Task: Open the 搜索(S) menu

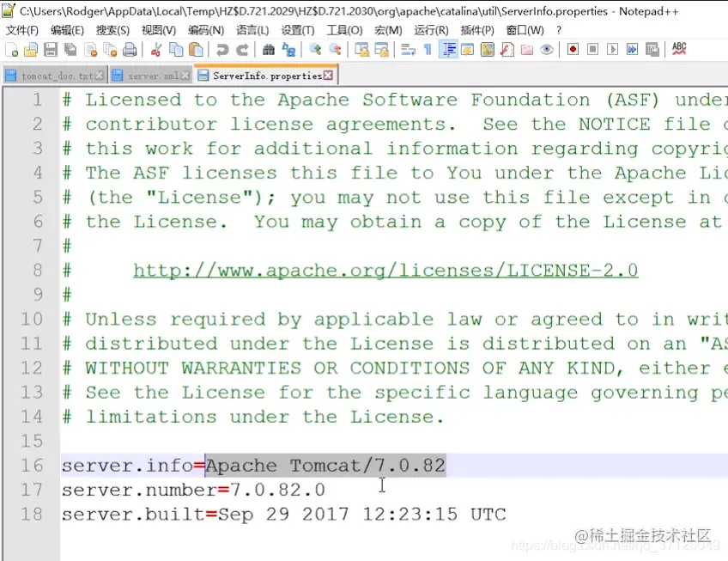Action: pyautogui.click(x=112, y=30)
